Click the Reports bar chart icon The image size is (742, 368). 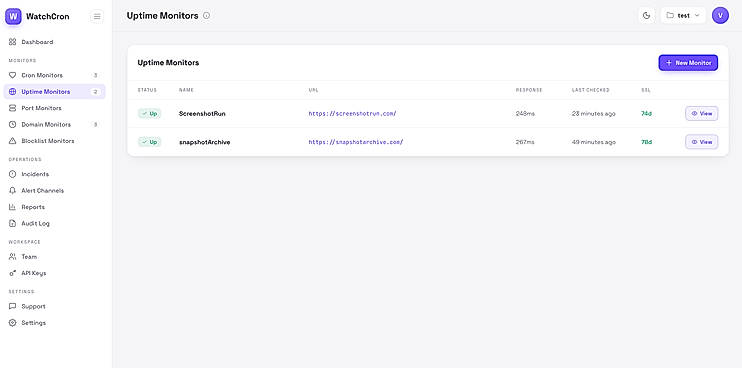(13, 207)
